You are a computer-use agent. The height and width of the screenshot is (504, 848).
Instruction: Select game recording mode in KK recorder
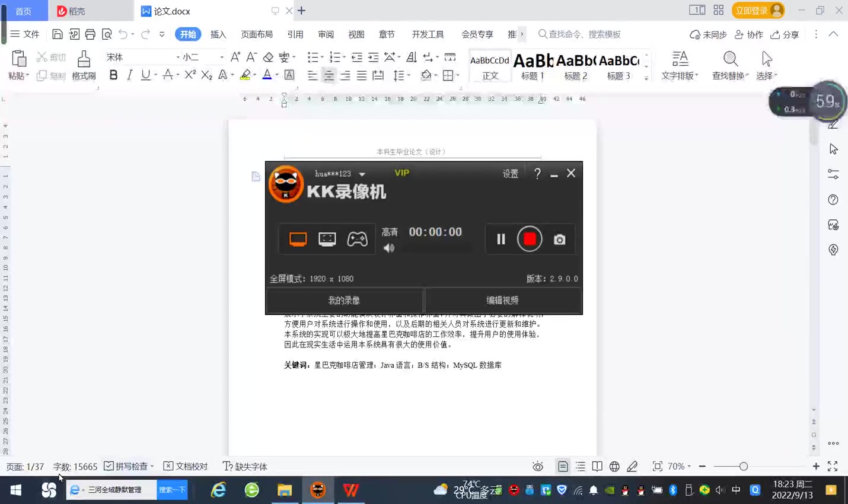tap(357, 239)
